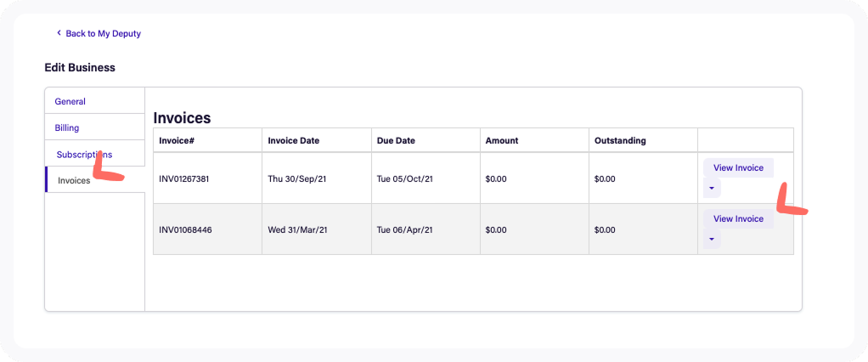Select invoice number INV01068446 cell
Image resolution: width=868 pixels, height=362 pixels.
(x=185, y=229)
